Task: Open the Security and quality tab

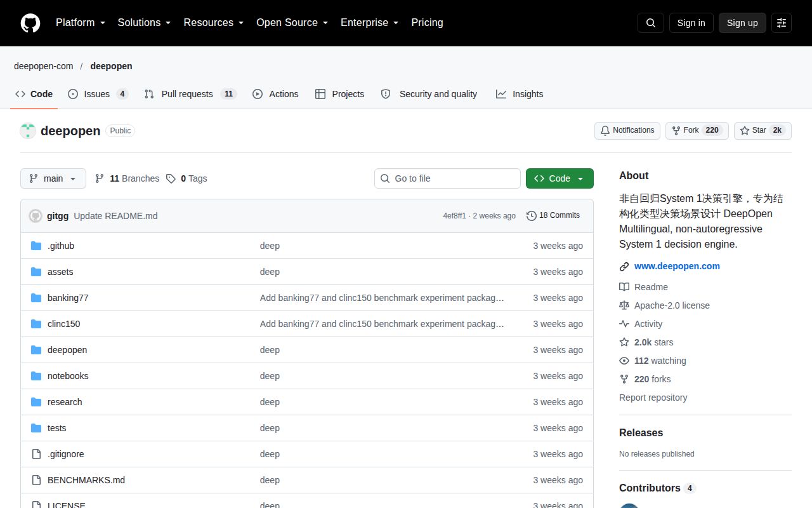Action: pyautogui.click(x=429, y=94)
